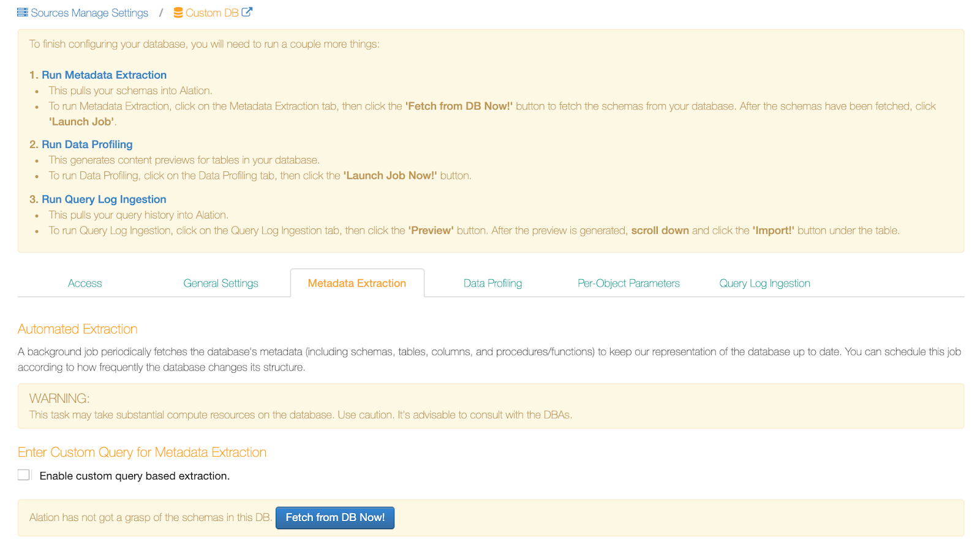The width and height of the screenshot is (980, 548).
Task: Click the Sources list icon in breadcrumb
Action: pyautogui.click(x=23, y=12)
